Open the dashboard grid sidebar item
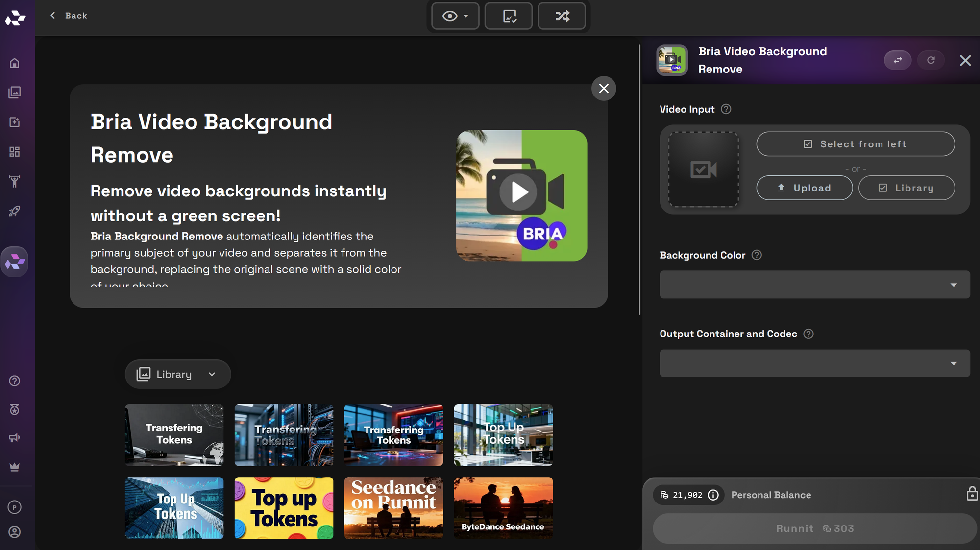This screenshot has width=980, height=550. pos(15,152)
